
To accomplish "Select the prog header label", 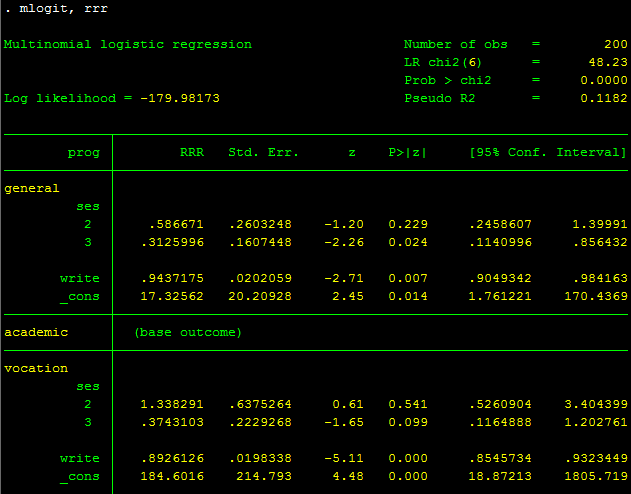I will (x=84, y=153).
